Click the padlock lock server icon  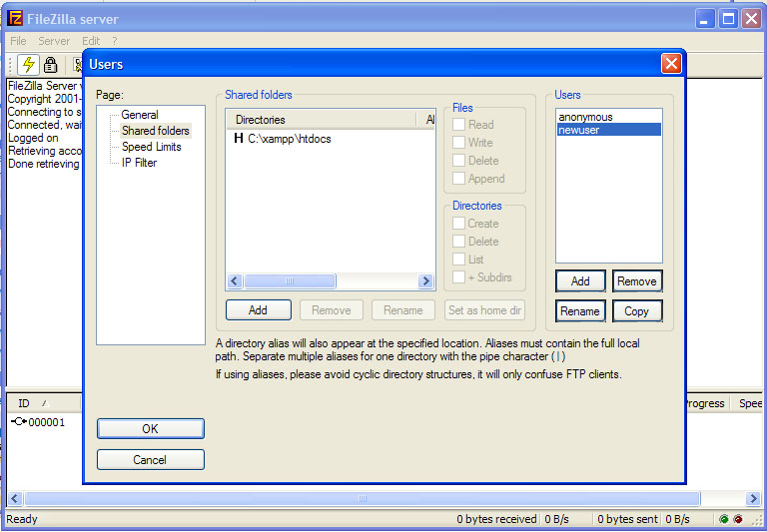click(50, 65)
